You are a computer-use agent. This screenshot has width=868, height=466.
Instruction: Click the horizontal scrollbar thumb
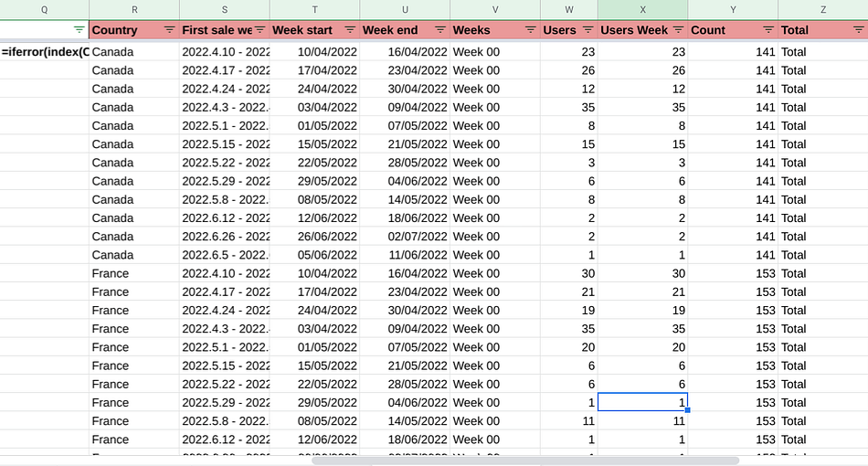[x=525, y=461]
